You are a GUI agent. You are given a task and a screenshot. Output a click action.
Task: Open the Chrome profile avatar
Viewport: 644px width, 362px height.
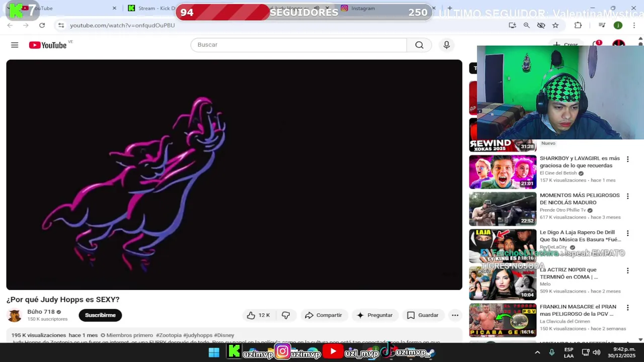pos(618,25)
